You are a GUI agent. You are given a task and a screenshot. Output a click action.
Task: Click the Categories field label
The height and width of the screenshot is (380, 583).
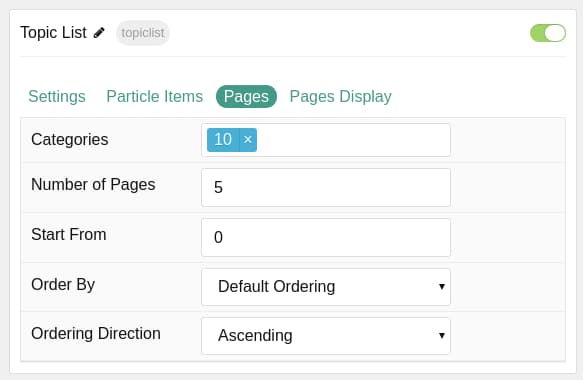click(x=70, y=140)
